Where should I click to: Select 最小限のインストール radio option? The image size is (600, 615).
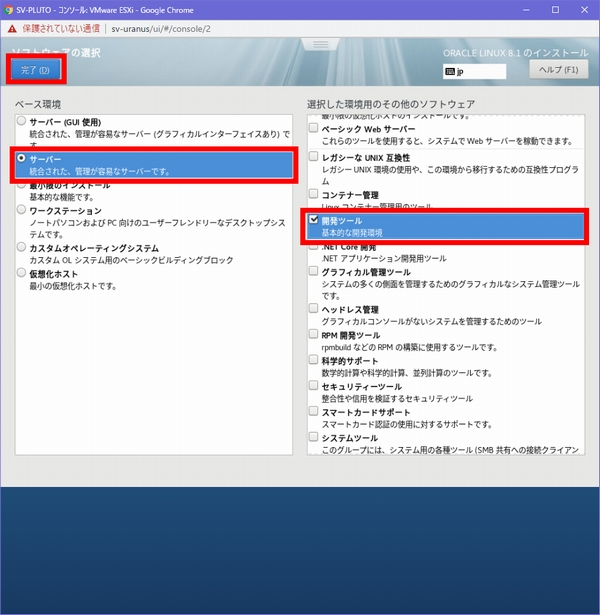tap(22, 185)
